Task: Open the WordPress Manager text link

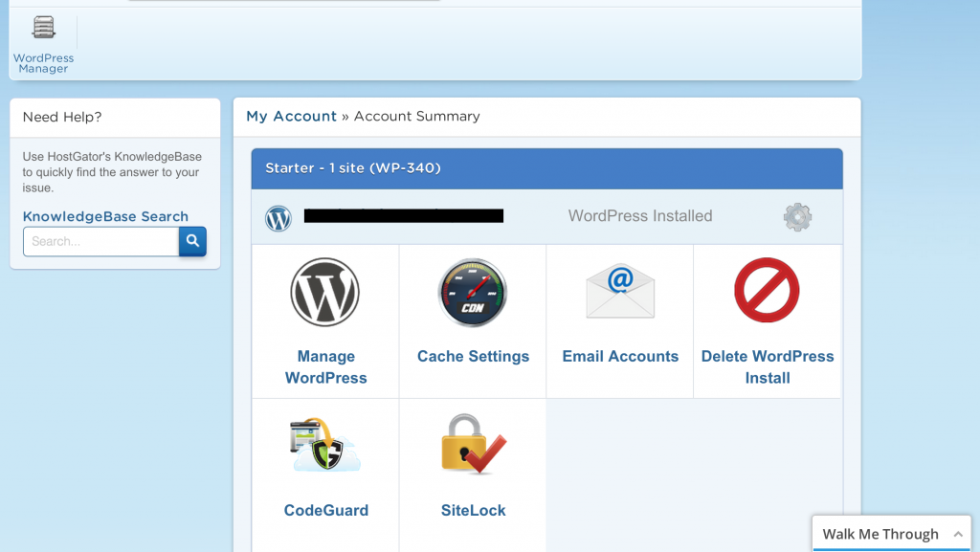Action: pyautogui.click(x=43, y=63)
